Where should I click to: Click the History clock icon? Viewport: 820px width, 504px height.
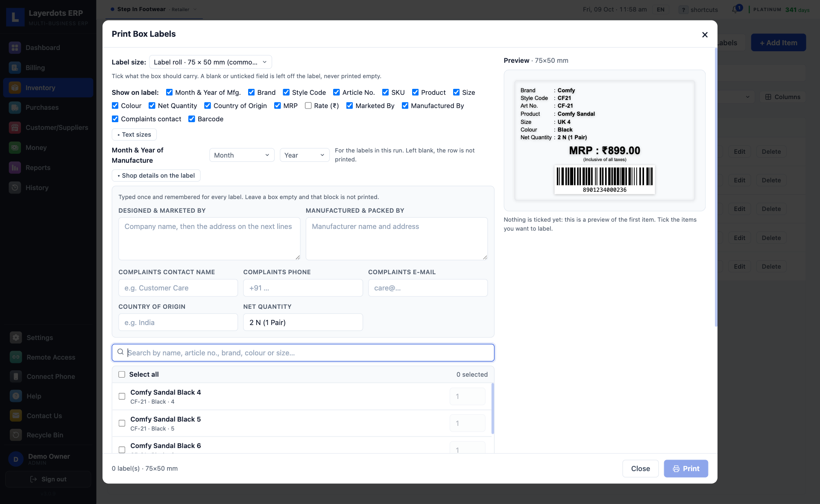[x=15, y=188]
